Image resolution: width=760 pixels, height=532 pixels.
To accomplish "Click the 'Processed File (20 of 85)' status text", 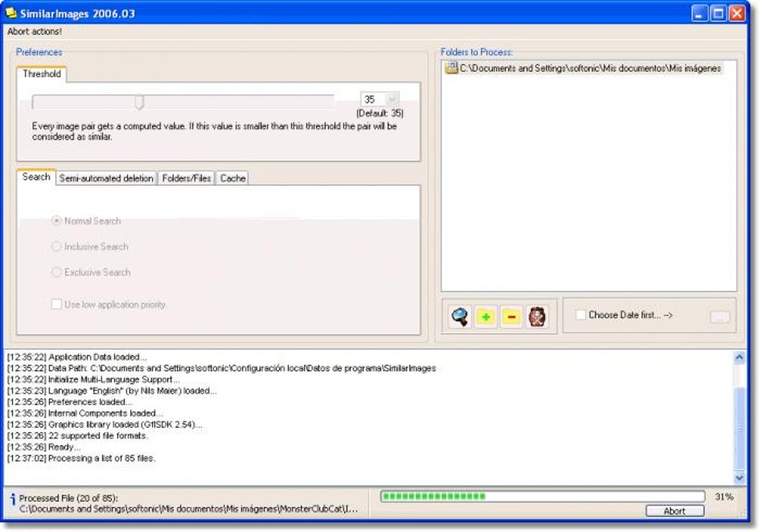I will 69,498.
